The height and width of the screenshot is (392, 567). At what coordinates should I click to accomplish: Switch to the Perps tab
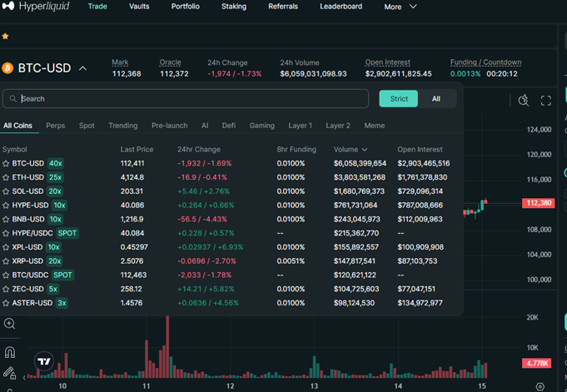(x=56, y=126)
